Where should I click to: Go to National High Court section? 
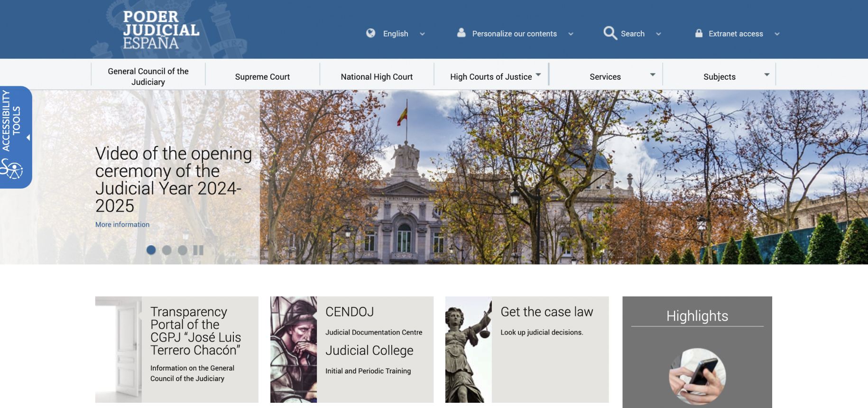pyautogui.click(x=377, y=77)
